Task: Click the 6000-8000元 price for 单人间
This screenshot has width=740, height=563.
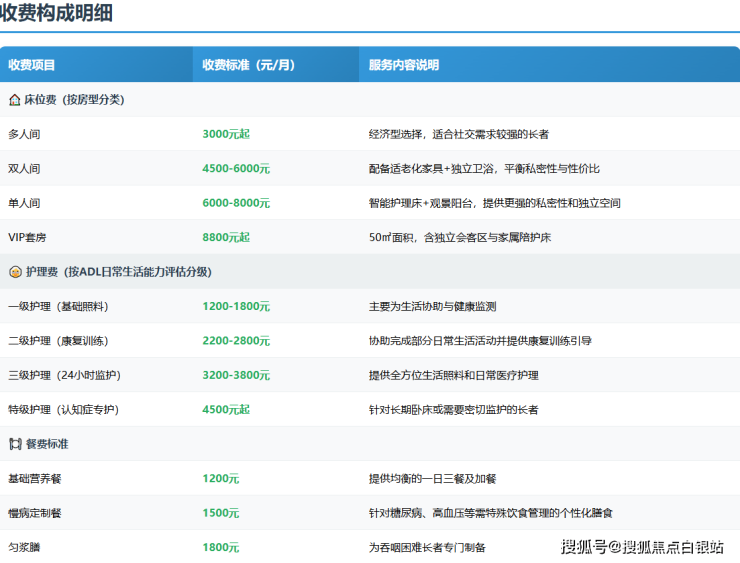Action: click(236, 203)
